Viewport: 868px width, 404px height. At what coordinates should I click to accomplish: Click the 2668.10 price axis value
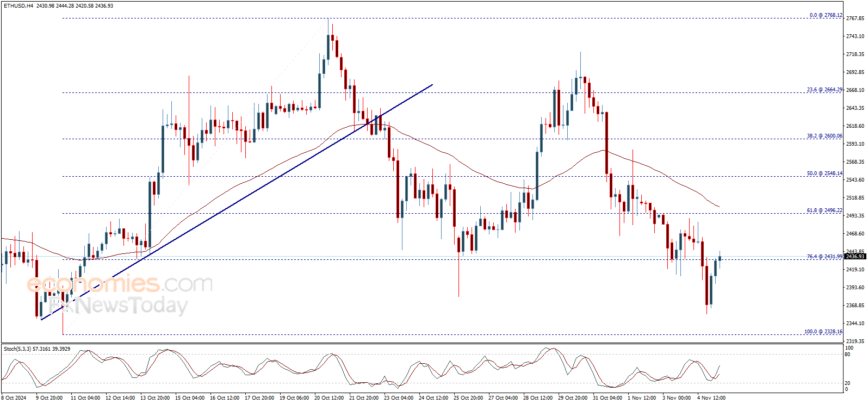(x=855, y=90)
